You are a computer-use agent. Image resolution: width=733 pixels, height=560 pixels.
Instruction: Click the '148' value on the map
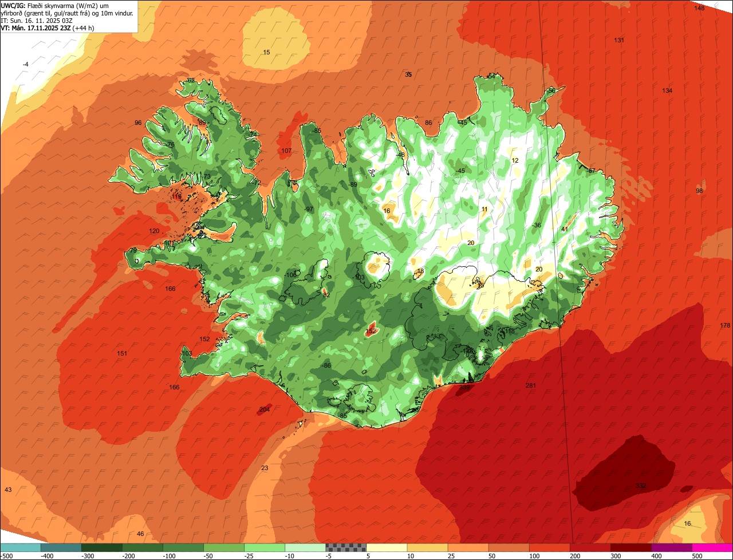coord(699,8)
